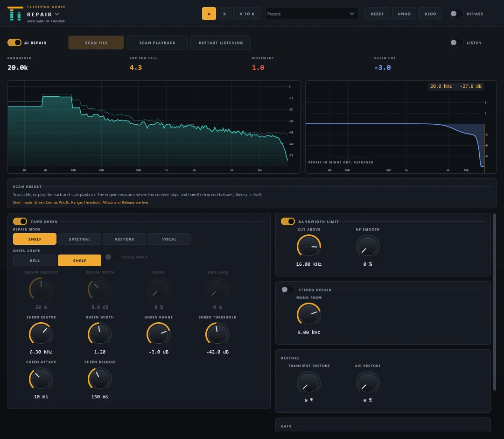This screenshot has height=439, width=504.
Task: Copy settings with A TO B
Action: [x=246, y=14]
